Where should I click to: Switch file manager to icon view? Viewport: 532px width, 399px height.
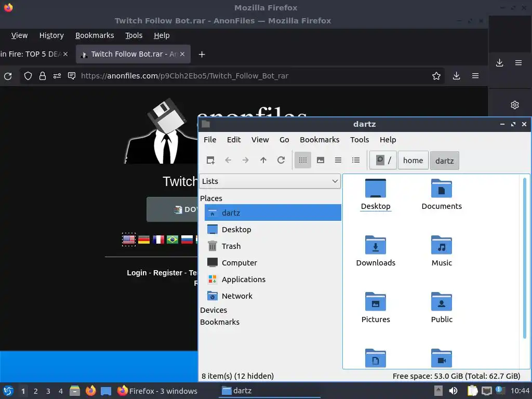click(303, 160)
